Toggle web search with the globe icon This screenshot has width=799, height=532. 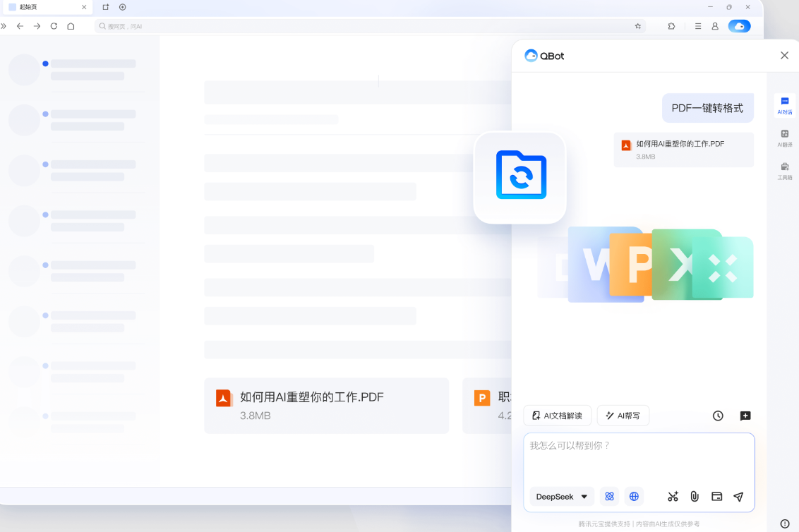click(x=634, y=496)
